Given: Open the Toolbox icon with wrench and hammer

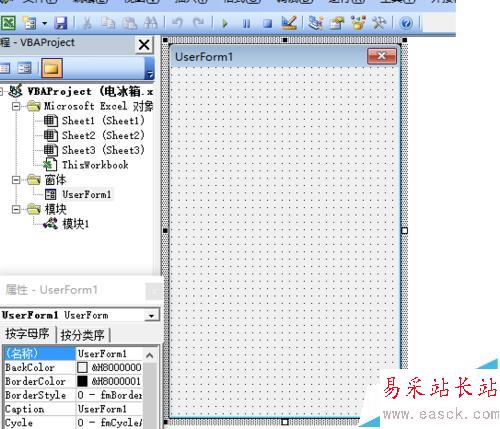Looking at the screenshot, I should pyautogui.click(x=379, y=23).
